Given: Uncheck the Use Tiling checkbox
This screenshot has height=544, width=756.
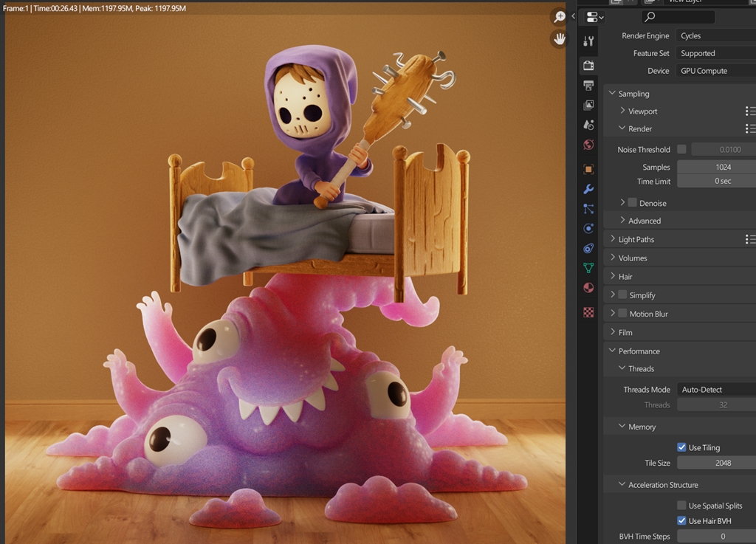Looking at the screenshot, I should 681,447.
